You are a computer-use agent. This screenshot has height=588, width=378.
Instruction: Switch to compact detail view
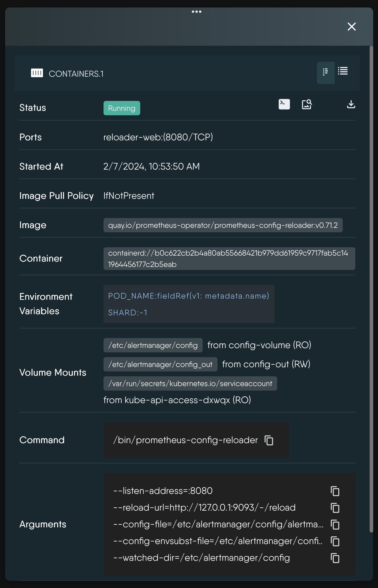point(325,72)
